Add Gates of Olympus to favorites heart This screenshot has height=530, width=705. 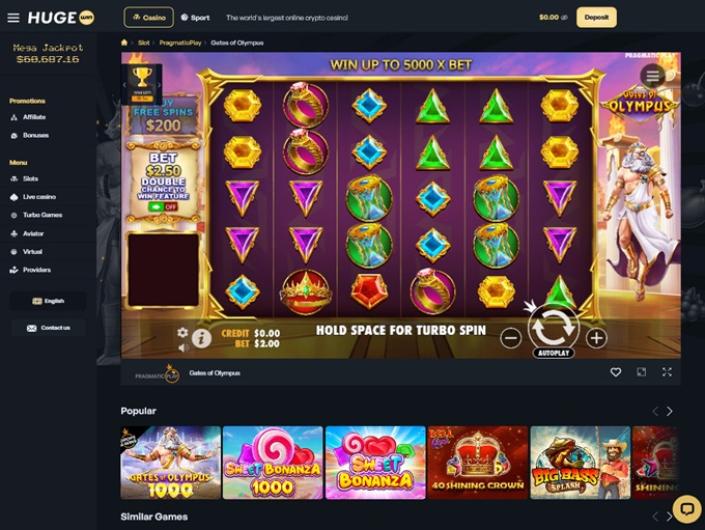[616, 372]
